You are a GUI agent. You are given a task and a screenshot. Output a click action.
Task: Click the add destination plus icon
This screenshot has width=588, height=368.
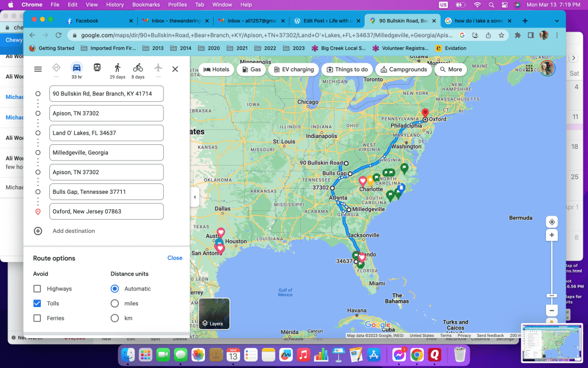coord(38,231)
